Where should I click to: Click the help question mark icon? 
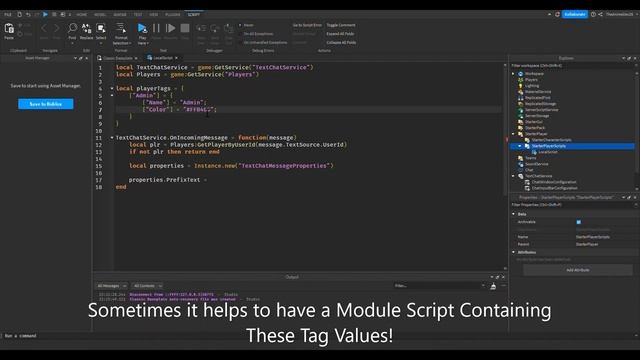click(x=593, y=14)
